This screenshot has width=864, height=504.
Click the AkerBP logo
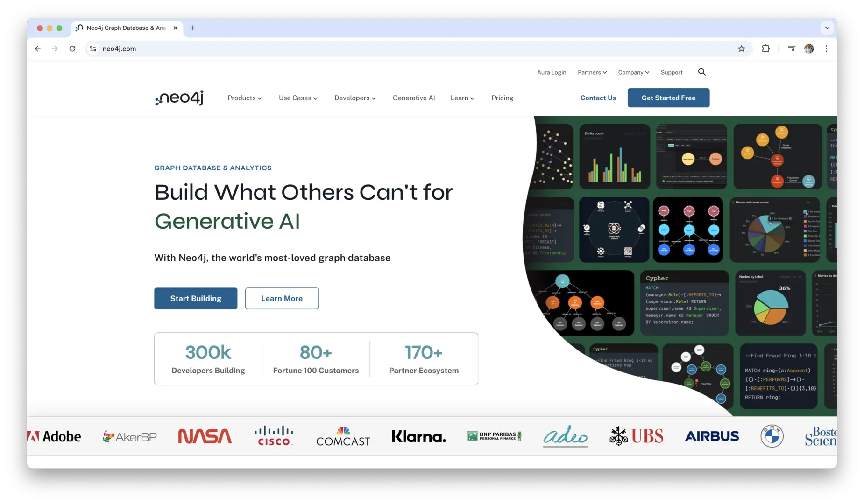pyautogui.click(x=130, y=437)
